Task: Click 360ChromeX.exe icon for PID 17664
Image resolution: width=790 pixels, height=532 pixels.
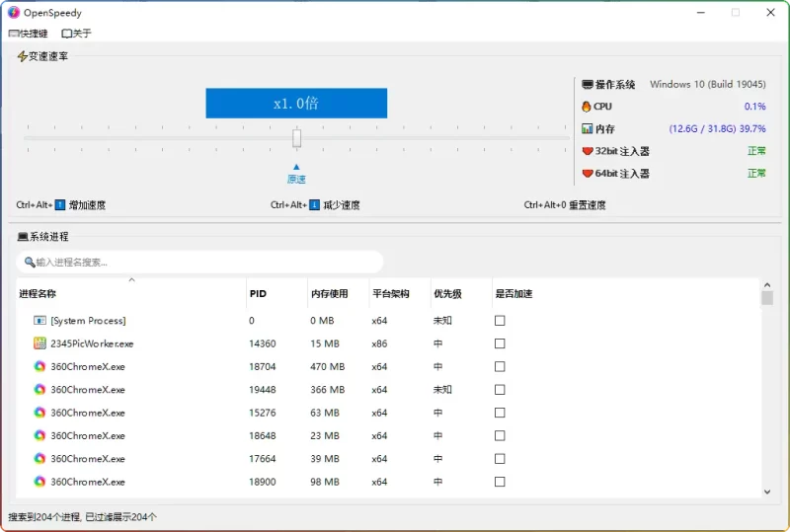Action: [x=39, y=458]
